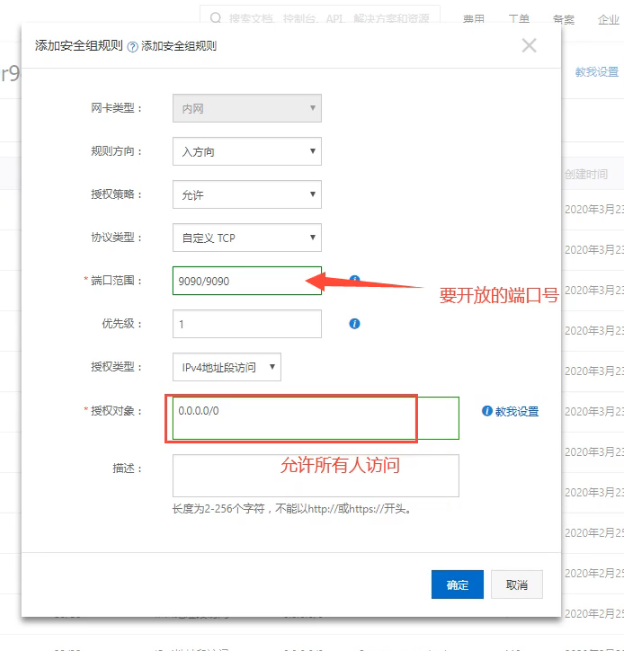Screen dimensions: 624x651
Task: Open the help icon next to dialog title
Action: click(132, 47)
